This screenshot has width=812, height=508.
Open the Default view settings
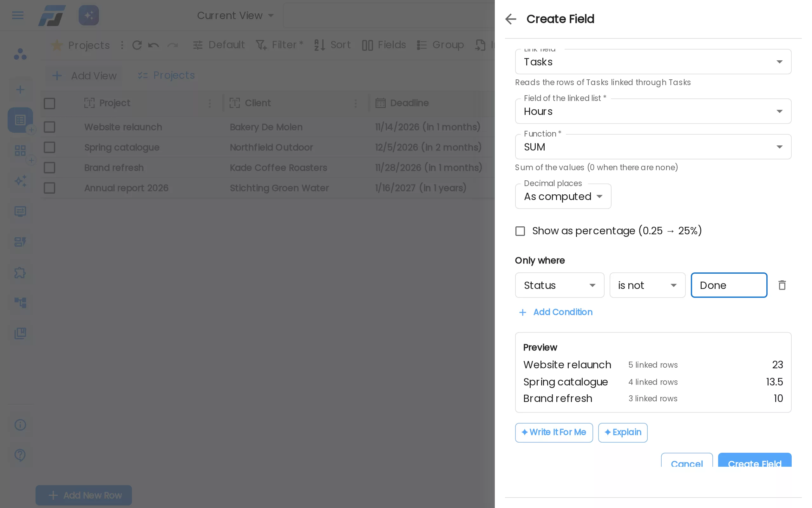click(219, 45)
